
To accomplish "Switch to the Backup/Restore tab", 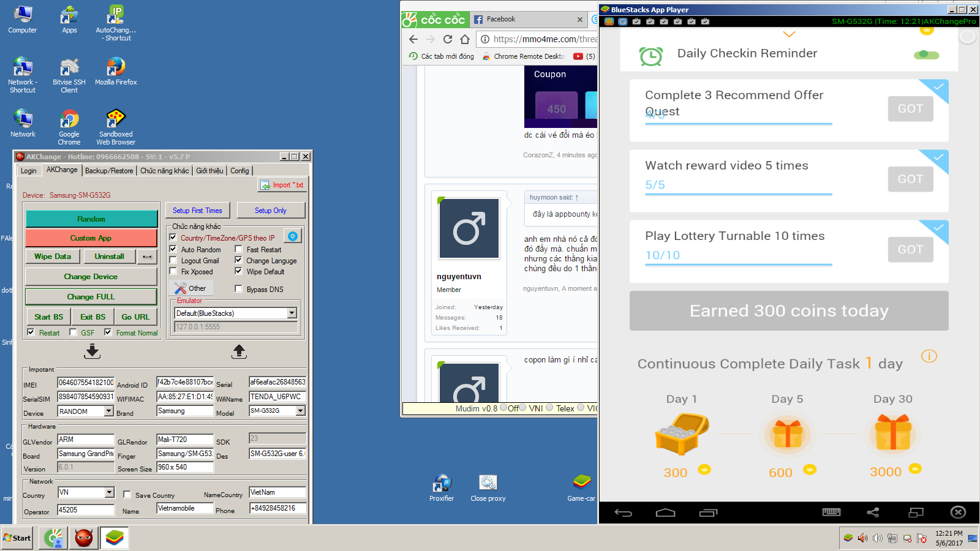I will pos(109,171).
